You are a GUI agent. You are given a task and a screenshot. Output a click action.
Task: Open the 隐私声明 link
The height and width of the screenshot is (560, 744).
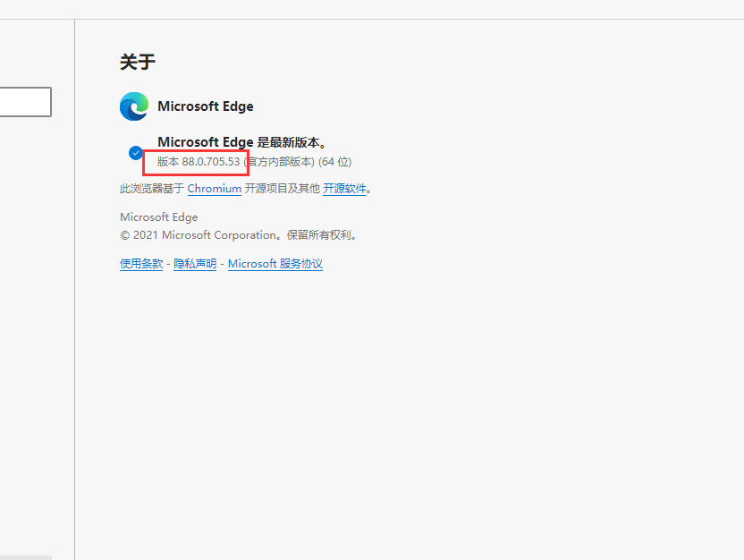[194, 263]
